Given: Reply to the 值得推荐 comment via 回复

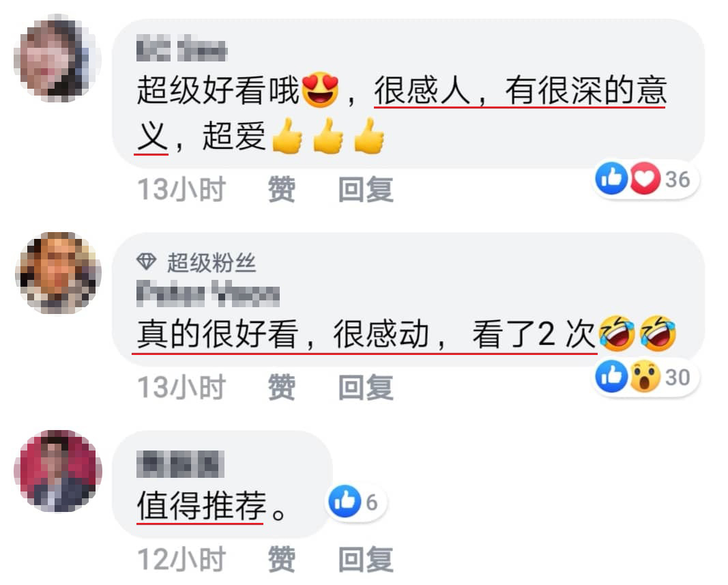Looking at the screenshot, I should click(366, 559).
